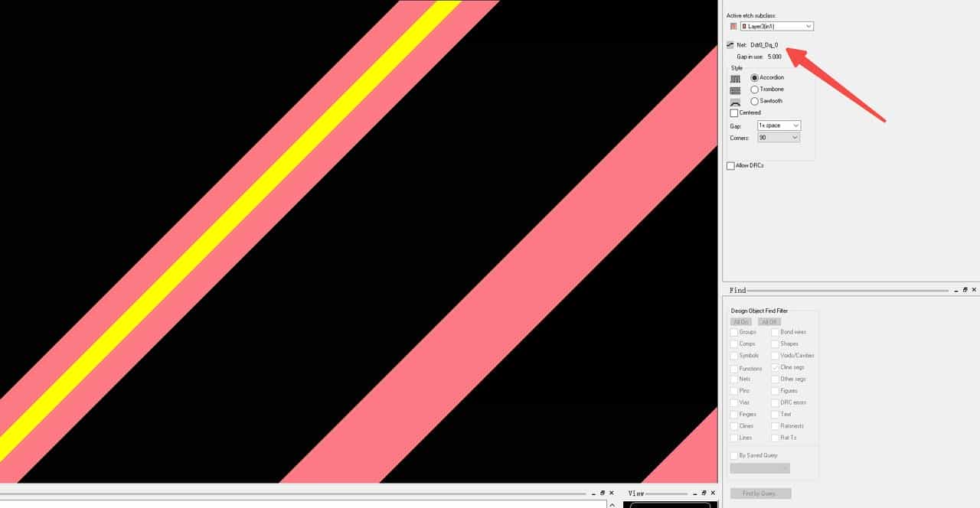980x508 pixels.
Task: Click the Trombone style pattern icon
Action: pyautogui.click(x=735, y=90)
